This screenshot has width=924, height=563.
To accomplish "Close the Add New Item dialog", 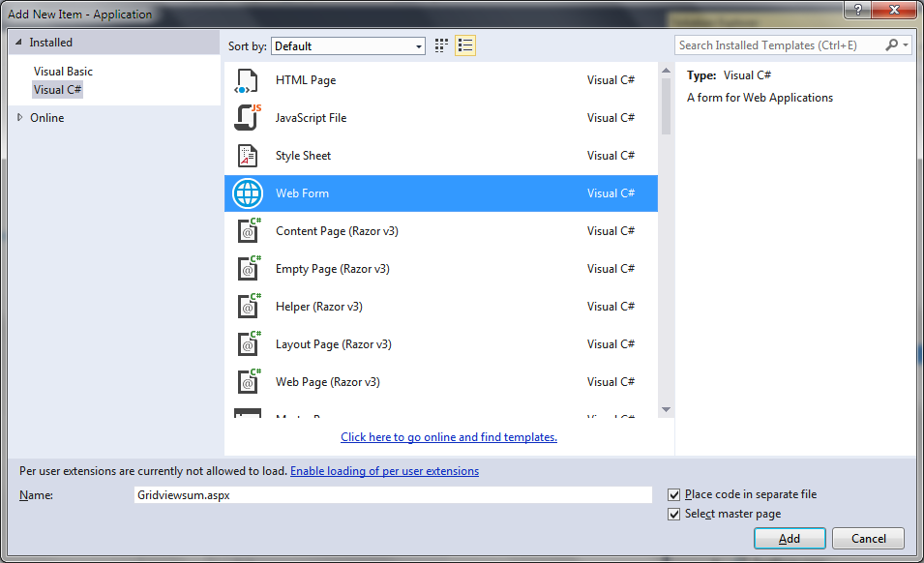I will click(895, 10).
